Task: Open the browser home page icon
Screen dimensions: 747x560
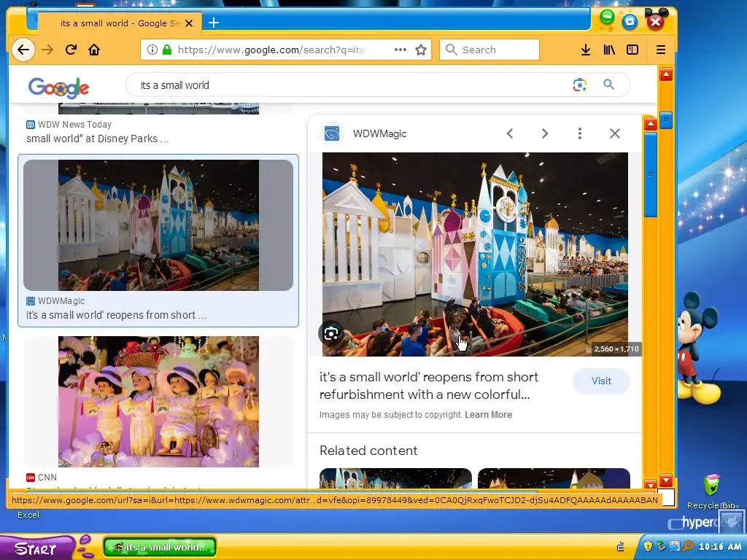Action: point(94,50)
